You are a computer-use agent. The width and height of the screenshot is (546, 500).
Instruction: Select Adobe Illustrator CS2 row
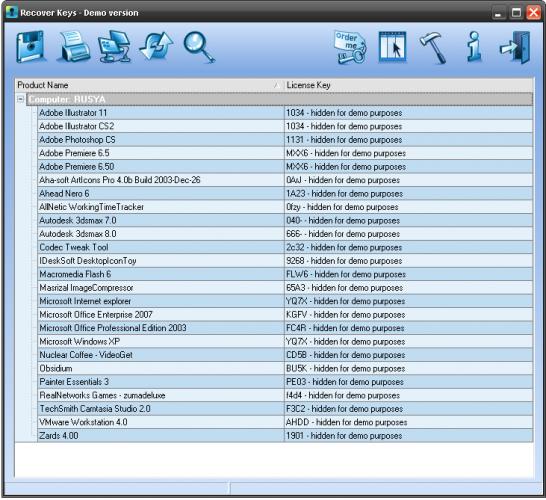click(x=285, y=126)
